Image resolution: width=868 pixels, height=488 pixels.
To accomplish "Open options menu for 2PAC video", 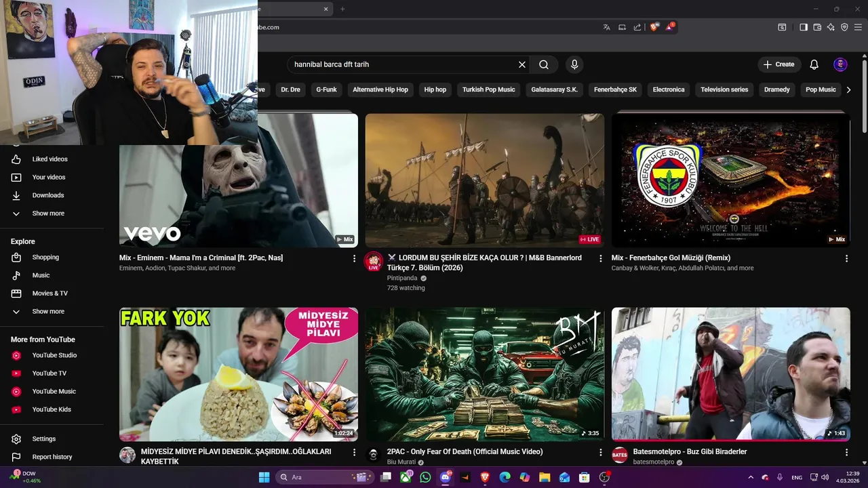I will tap(600, 452).
